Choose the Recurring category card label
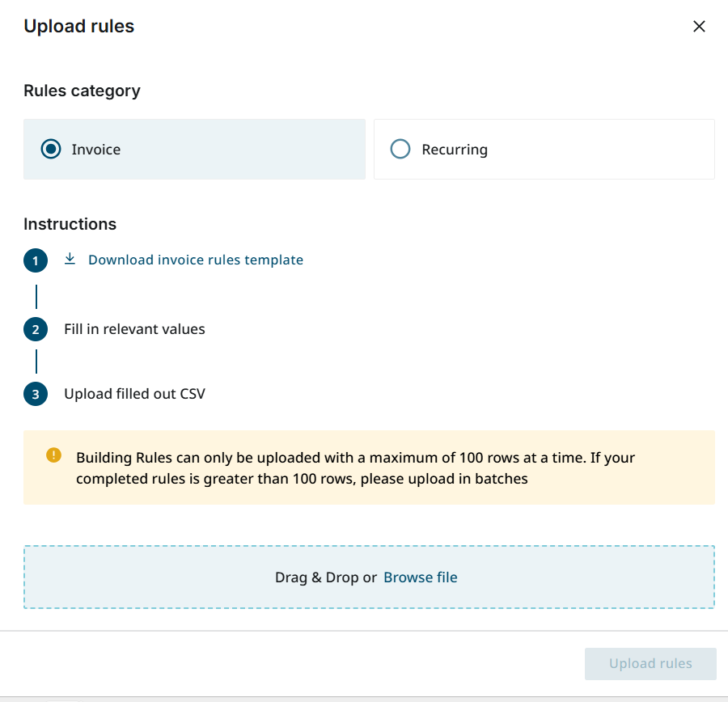Image resolution: width=728 pixels, height=702 pixels. 455,150
